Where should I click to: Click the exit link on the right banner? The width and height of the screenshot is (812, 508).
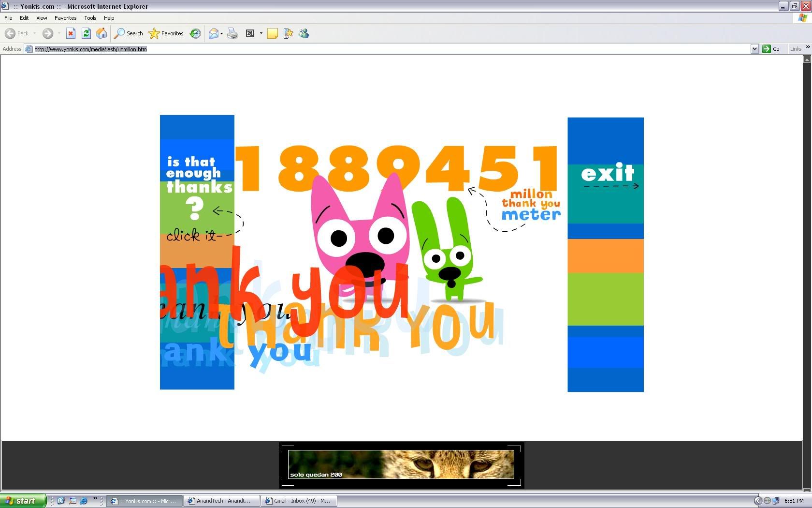point(608,173)
